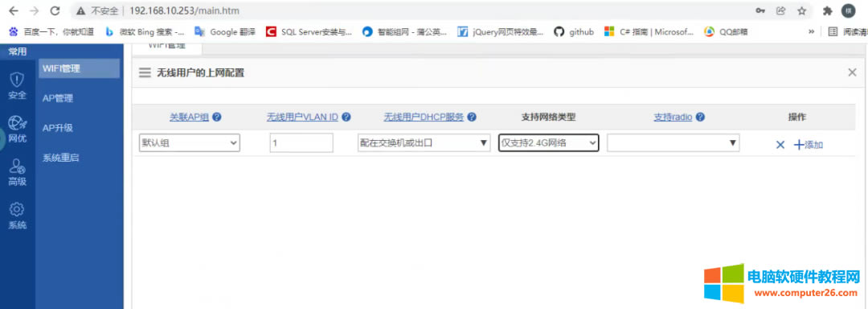
Task: Open the WIFI管理 menu item
Action: tap(79, 68)
